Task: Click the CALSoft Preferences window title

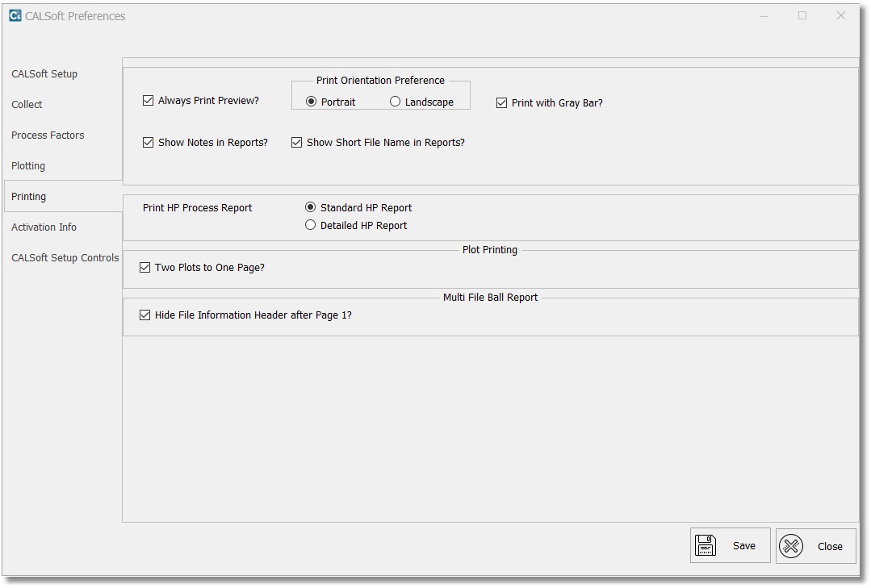Action: [x=75, y=16]
